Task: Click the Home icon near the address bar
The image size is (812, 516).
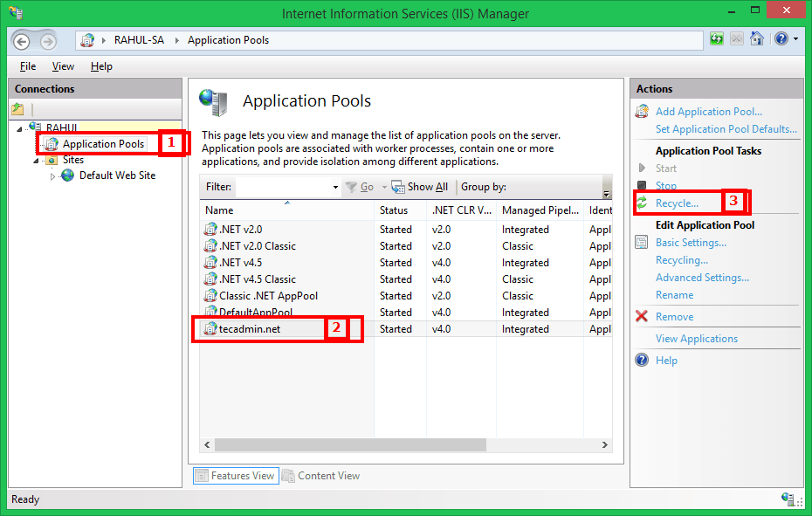Action: (756, 38)
